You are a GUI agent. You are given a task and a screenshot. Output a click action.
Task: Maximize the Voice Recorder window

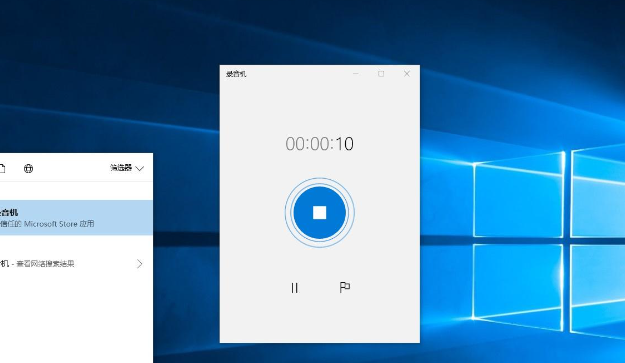pos(381,74)
